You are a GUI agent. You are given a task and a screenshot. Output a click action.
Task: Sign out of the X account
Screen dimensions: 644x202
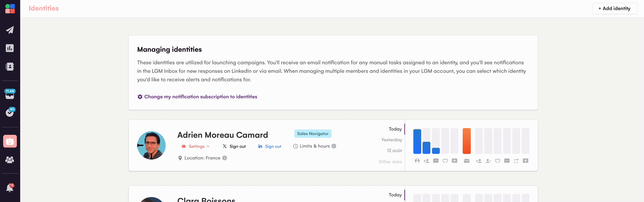click(234, 146)
